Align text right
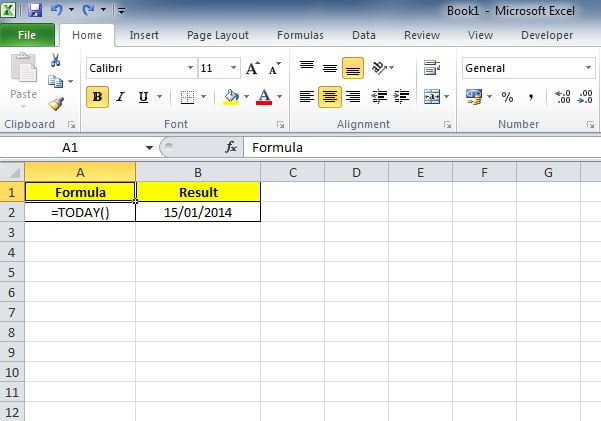 coord(353,97)
